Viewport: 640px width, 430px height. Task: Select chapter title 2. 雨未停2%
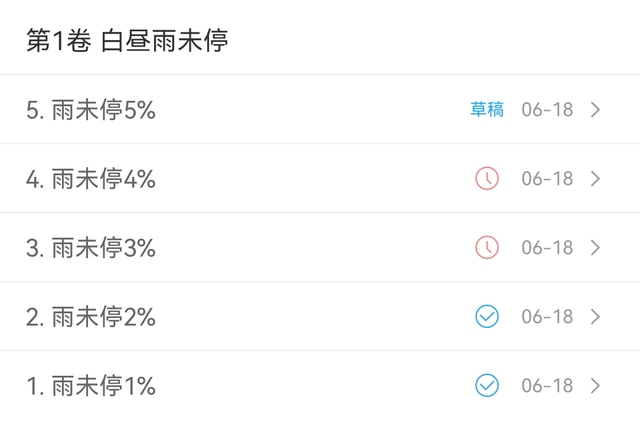(91, 316)
